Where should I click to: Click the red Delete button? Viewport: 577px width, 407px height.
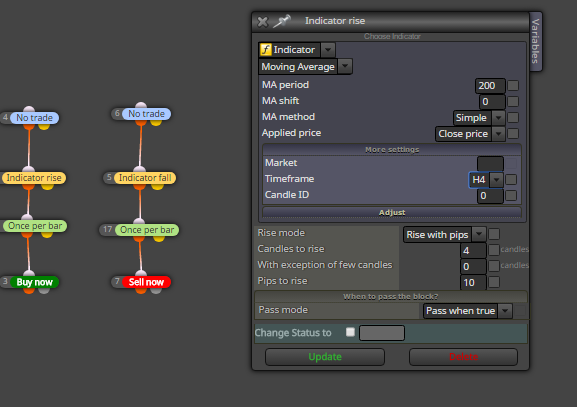pyautogui.click(x=463, y=357)
